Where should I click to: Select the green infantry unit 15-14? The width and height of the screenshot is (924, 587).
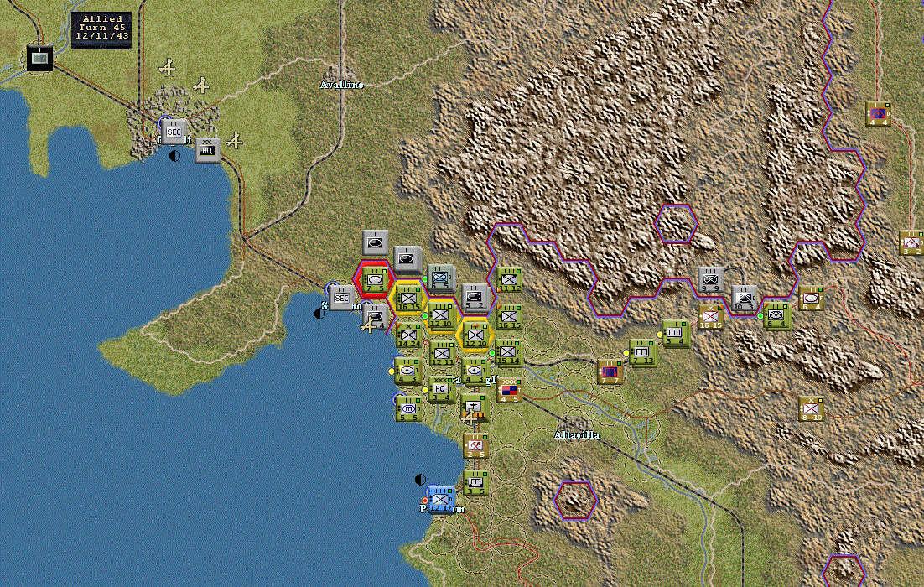point(508,352)
